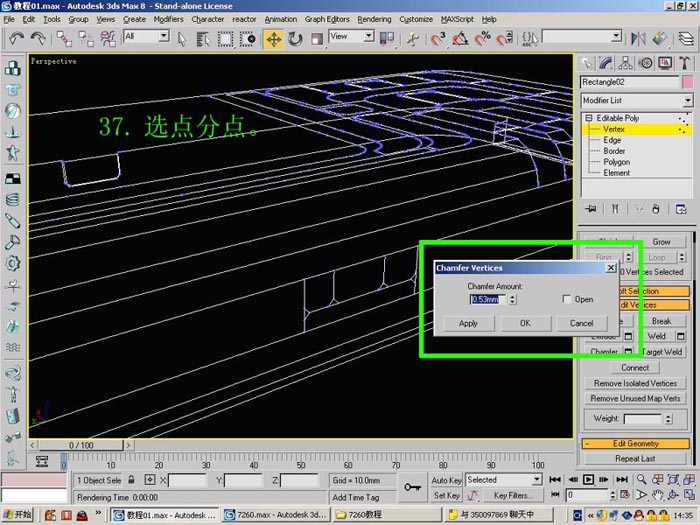
Task: Open Weld settings box icon
Action: (x=680, y=336)
